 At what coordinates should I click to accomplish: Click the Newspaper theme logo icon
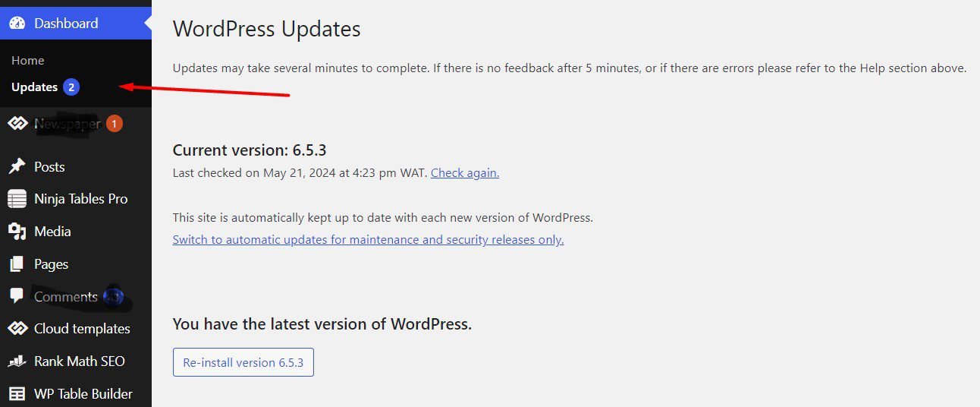point(17,124)
